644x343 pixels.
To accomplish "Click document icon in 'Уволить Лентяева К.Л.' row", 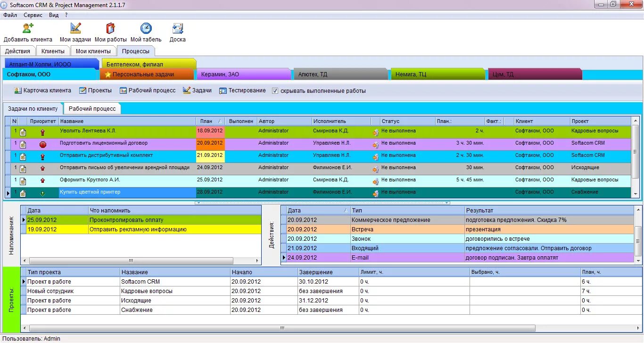I will click(x=23, y=132).
